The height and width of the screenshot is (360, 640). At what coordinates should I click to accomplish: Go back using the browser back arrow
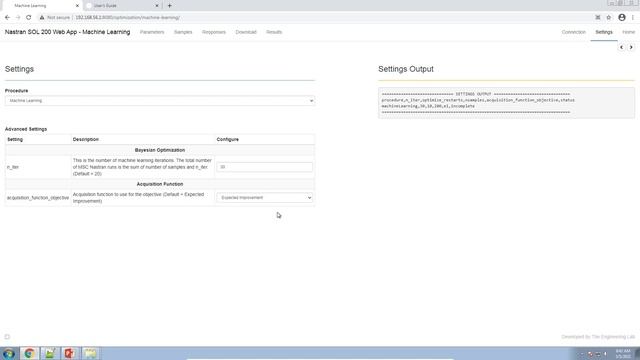(7, 18)
